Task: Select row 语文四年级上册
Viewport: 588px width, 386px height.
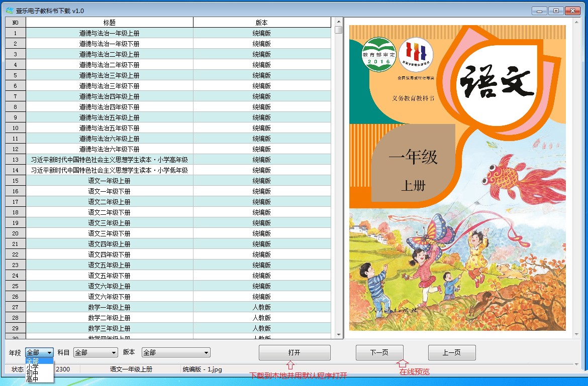Action: point(168,244)
